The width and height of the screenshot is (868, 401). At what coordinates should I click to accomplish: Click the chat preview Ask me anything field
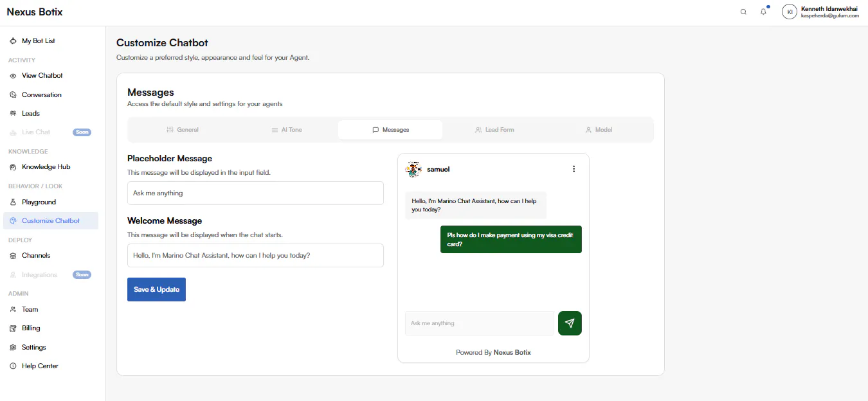pyautogui.click(x=479, y=323)
